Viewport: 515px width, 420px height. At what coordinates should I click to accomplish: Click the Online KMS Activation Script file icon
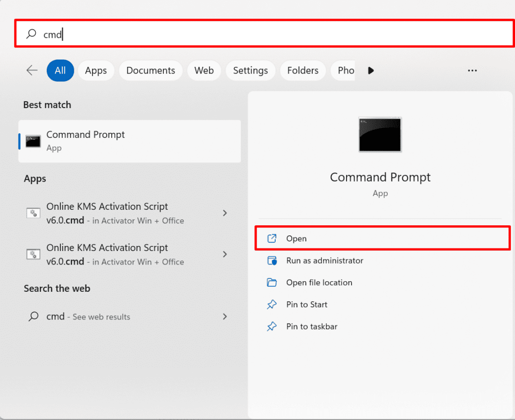click(33, 213)
